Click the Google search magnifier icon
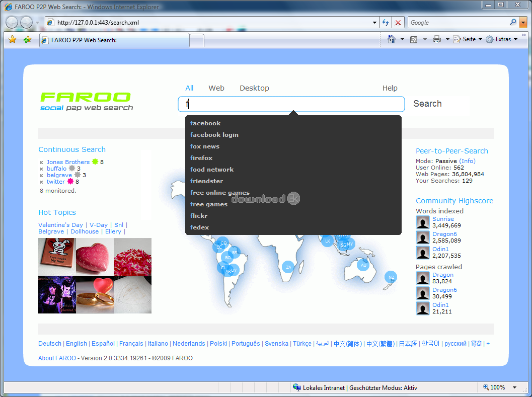 (x=513, y=23)
